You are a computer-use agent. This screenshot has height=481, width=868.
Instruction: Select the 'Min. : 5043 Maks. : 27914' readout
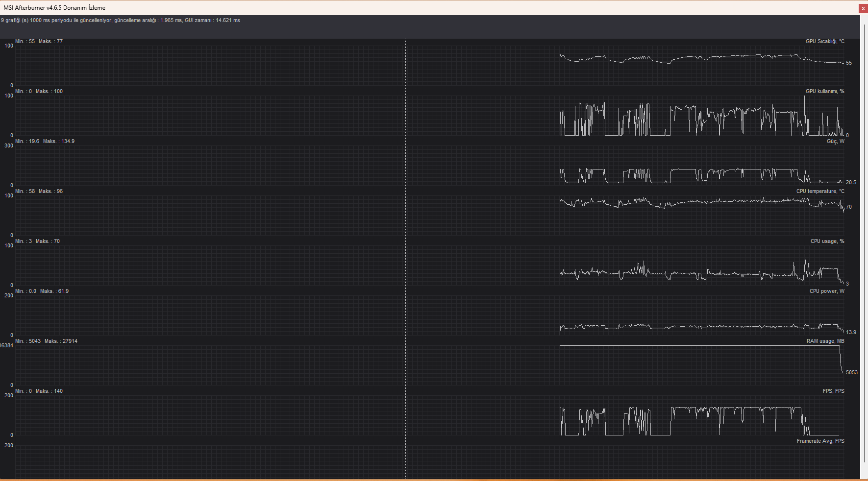[46, 341]
